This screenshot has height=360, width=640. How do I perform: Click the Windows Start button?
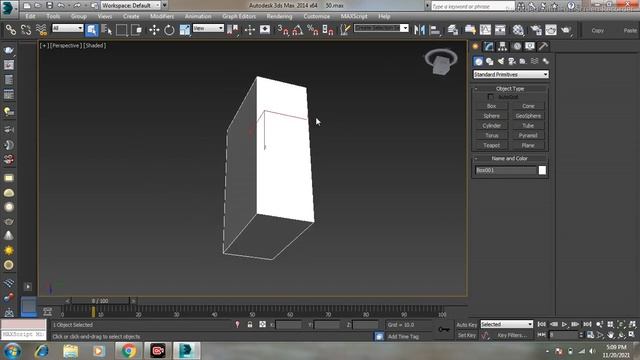tap(12, 351)
